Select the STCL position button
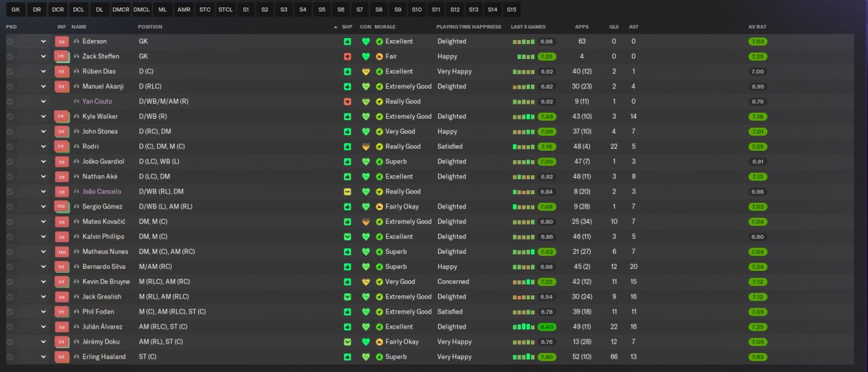The width and height of the screenshot is (868, 372). pyautogui.click(x=226, y=10)
